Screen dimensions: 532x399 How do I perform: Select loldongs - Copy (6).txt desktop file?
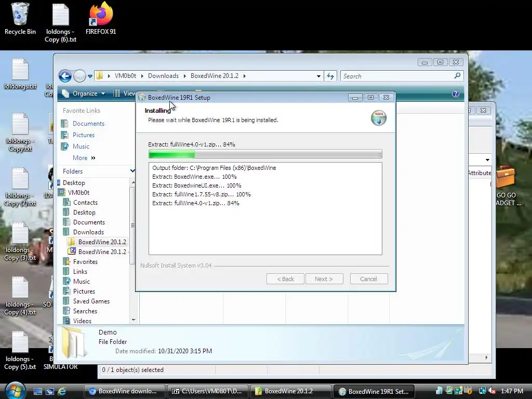click(60, 22)
